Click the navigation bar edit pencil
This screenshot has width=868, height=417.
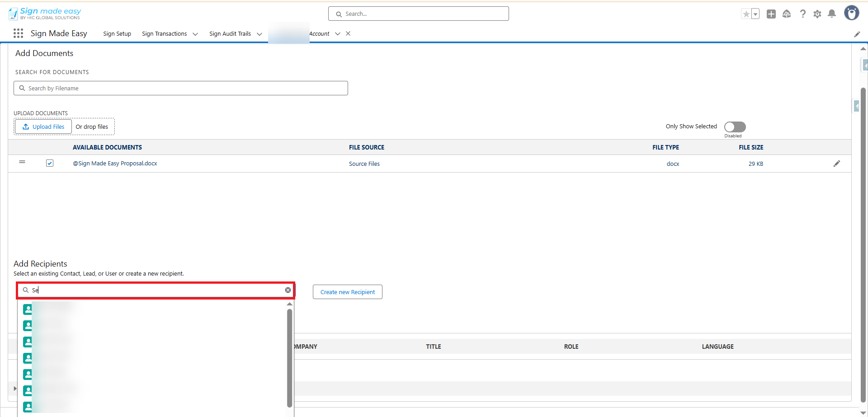pos(857,34)
